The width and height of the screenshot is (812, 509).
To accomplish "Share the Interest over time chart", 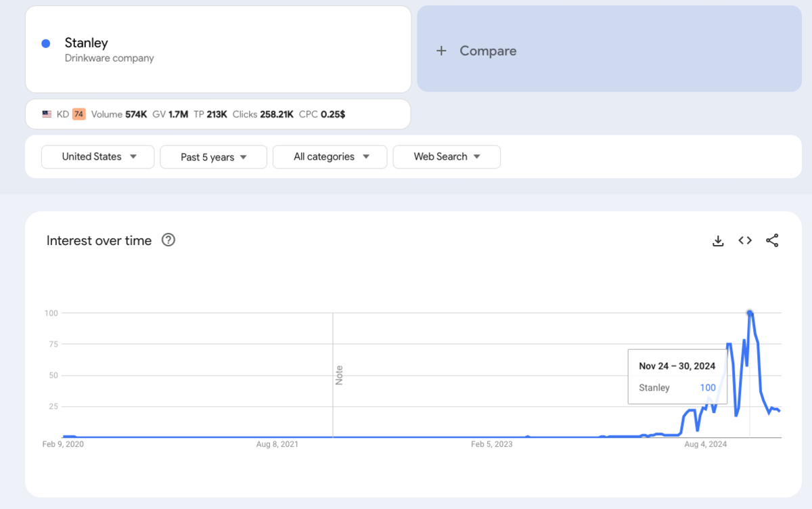I will 772,240.
